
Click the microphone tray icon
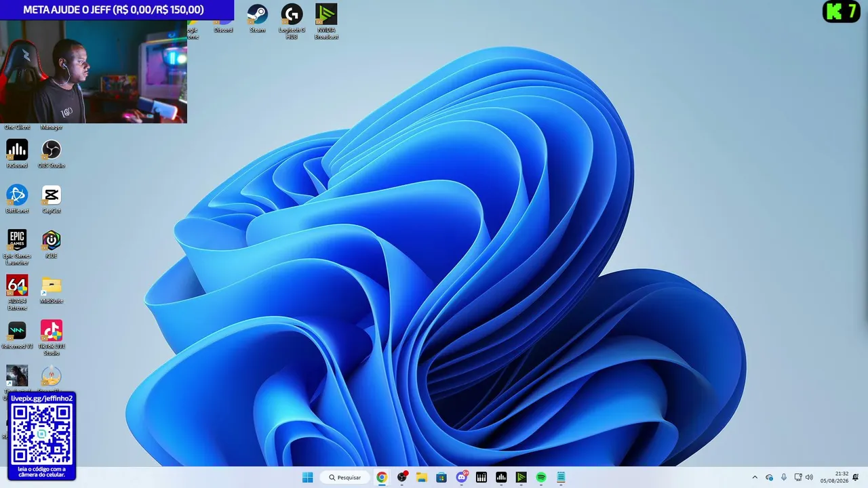784,477
